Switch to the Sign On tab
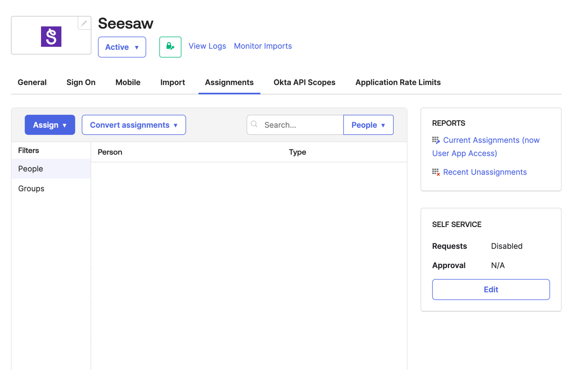This screenshot has height=370, width=588. pos(81,82)
